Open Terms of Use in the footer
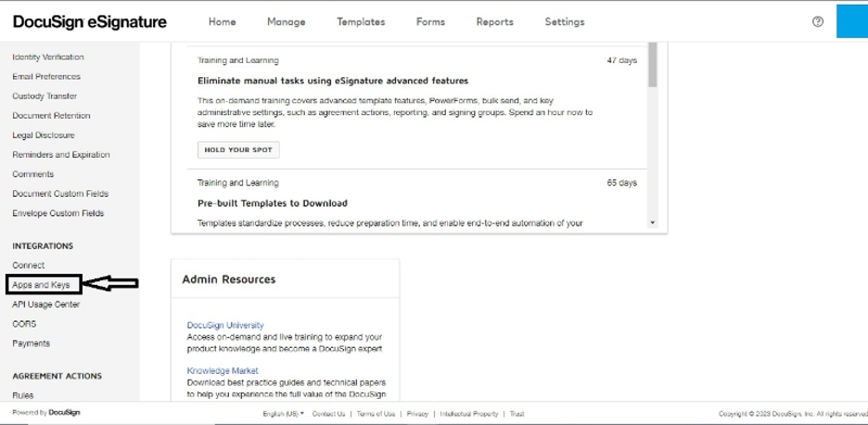The width and height of the screenshot is (868, 425). click(x=376, y=414)
